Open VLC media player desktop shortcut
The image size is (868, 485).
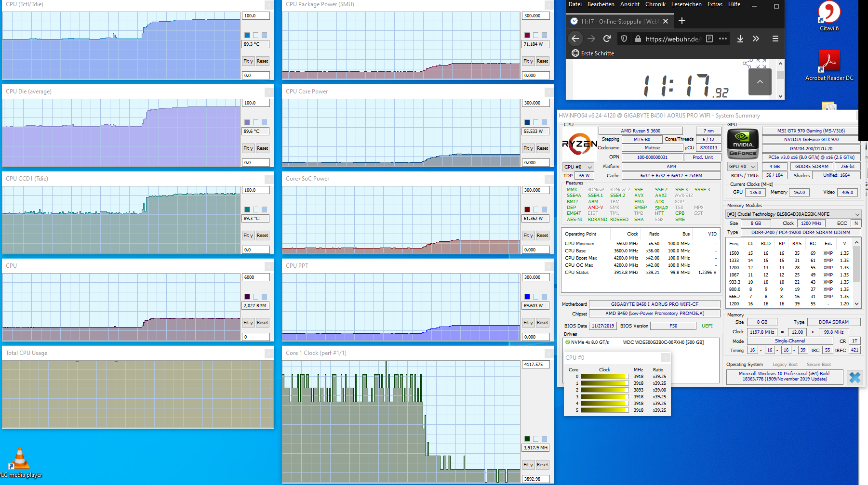20,462
